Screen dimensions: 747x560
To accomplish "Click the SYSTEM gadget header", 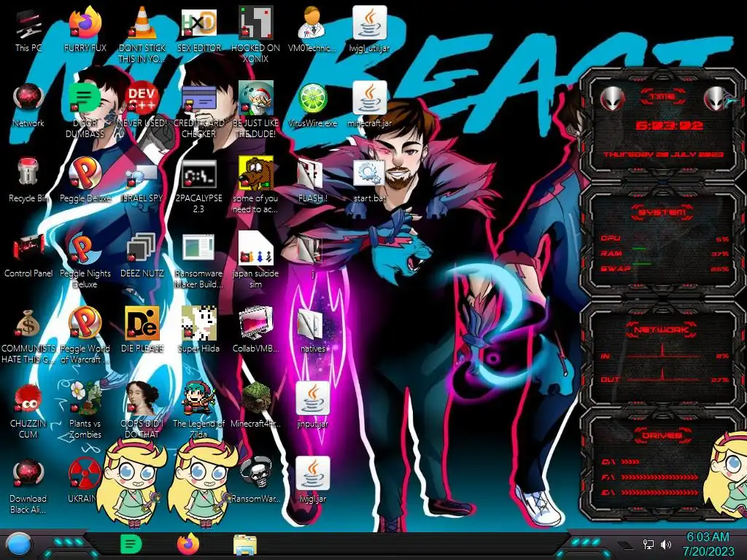I will click(x=662, y=212).
